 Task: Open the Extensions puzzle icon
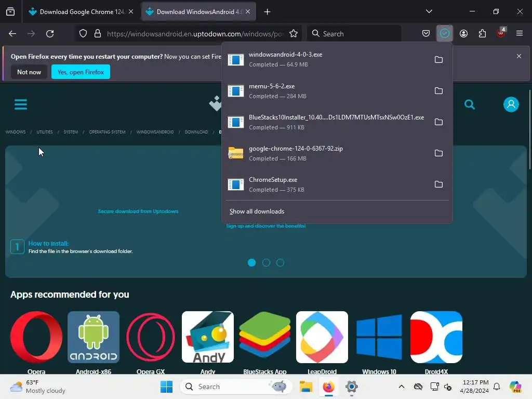click(482, 34)
